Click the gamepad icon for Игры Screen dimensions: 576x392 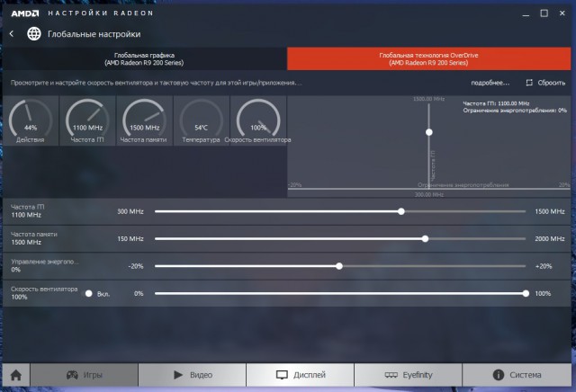(x=72, y=375)
